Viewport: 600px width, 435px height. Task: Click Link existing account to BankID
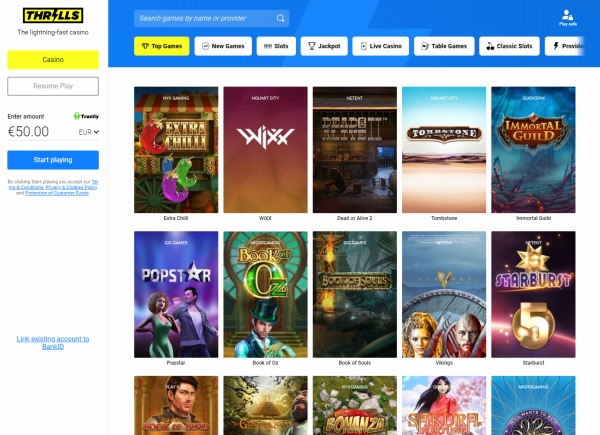coord(53,343)
